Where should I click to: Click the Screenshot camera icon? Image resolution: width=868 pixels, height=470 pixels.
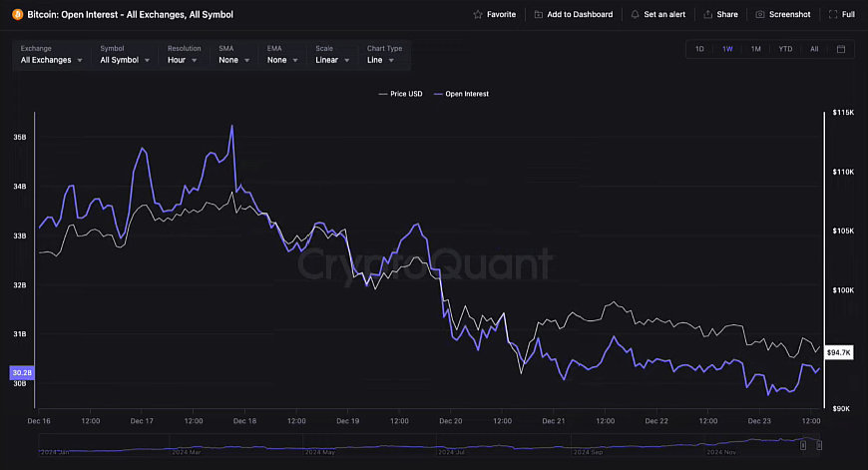pos(760,14)
